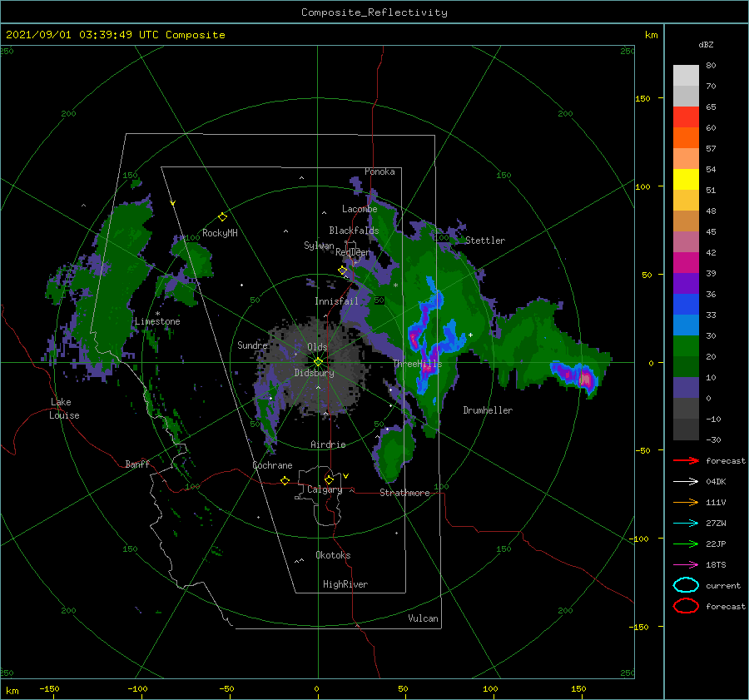Click the Innisfail city label
Screen dimensions: 749x700
pyautogui.click(x=336, y=301)
